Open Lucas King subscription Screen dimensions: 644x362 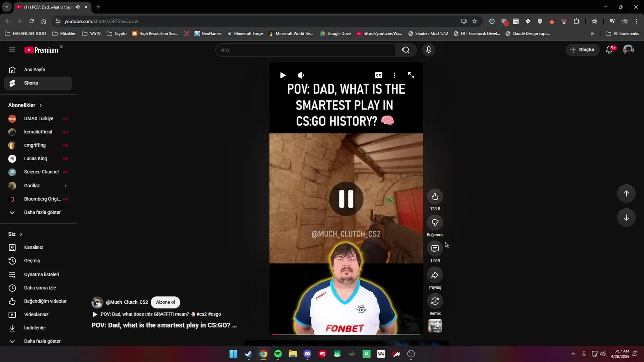point(38,159)
